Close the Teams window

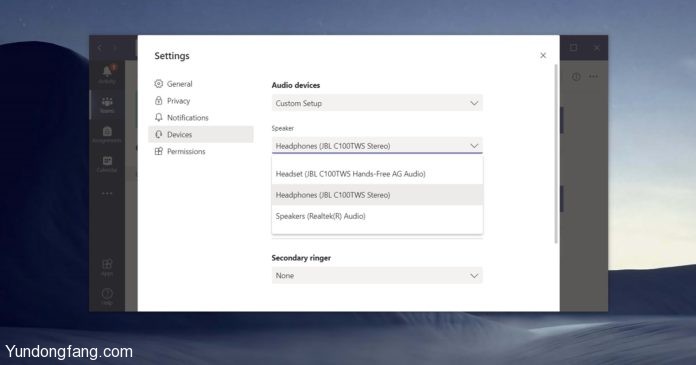click(x=597, y=47)
